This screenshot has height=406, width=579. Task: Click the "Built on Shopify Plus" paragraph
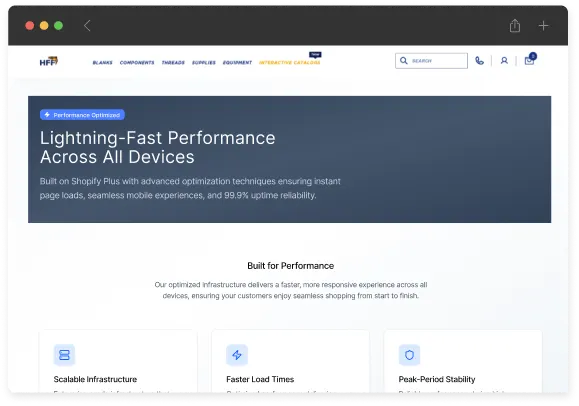coord(190,188)
